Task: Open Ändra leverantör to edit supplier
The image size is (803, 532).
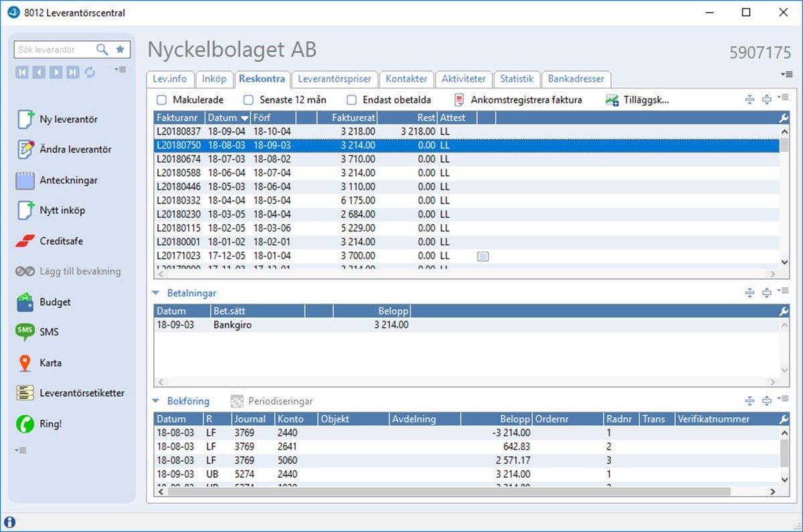Action: click(64, 149)
